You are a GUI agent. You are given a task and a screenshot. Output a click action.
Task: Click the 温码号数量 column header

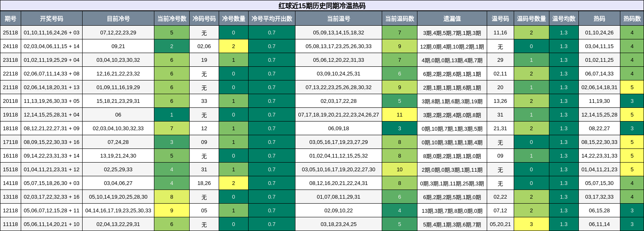532,19
